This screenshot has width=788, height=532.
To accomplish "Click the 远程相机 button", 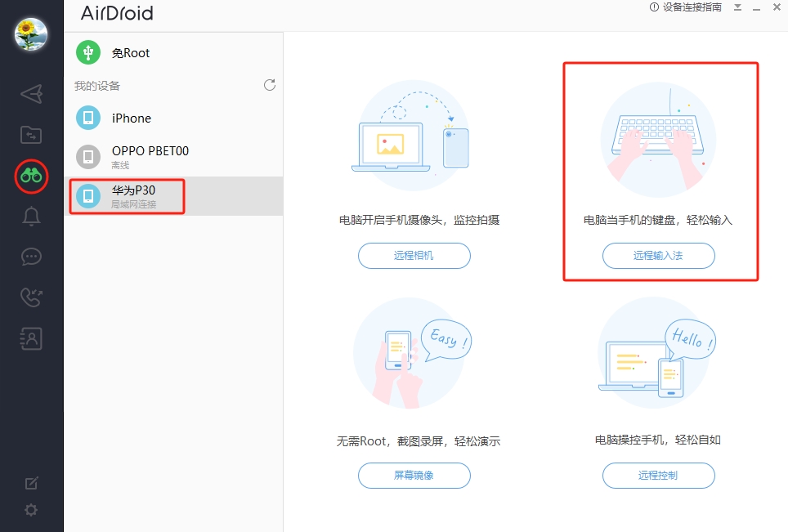I will click(x=414, y=256).
